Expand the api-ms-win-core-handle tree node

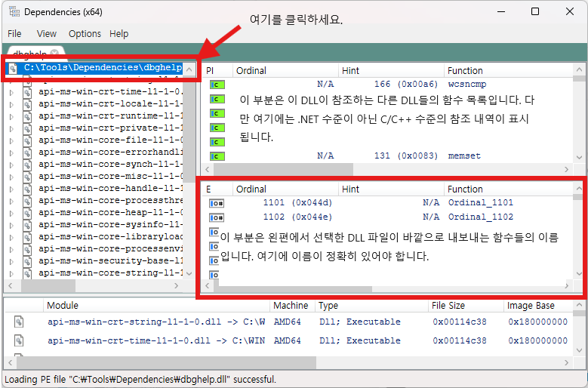11,189
